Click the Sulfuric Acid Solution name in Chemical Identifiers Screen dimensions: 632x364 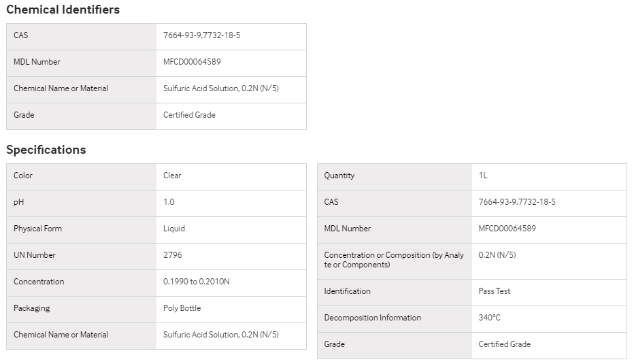click(221, 88)
